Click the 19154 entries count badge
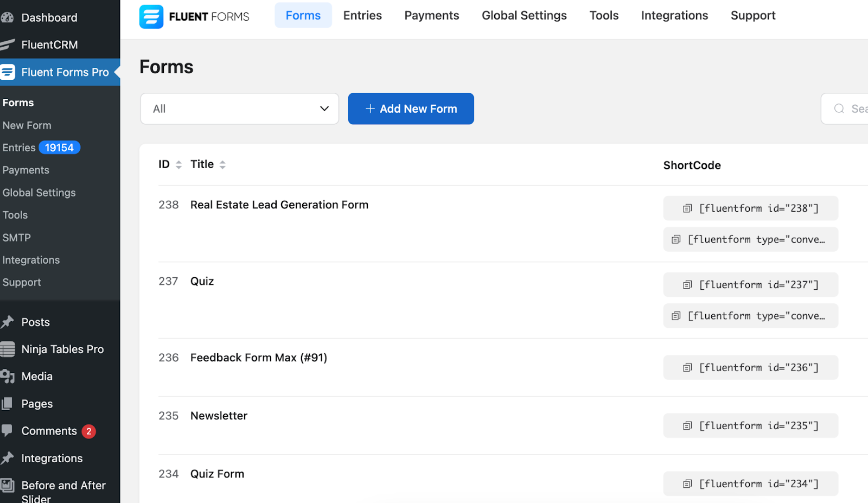 click(x=59, y=148)
